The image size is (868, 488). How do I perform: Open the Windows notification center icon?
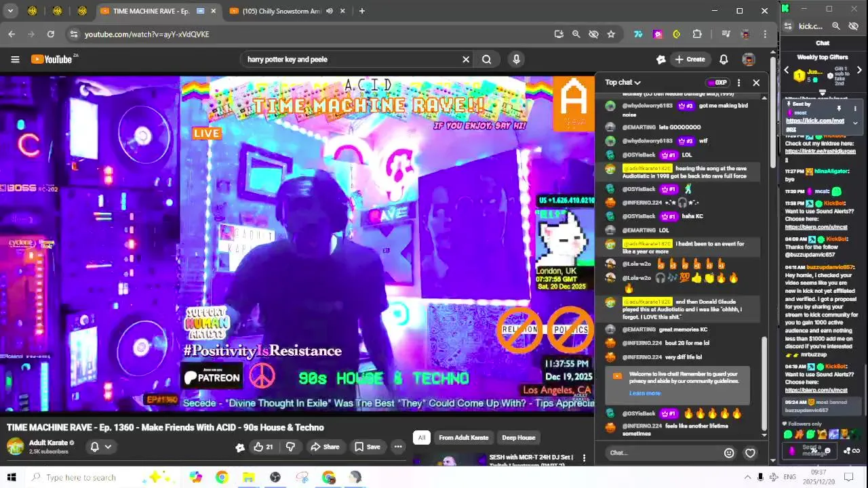848,477
